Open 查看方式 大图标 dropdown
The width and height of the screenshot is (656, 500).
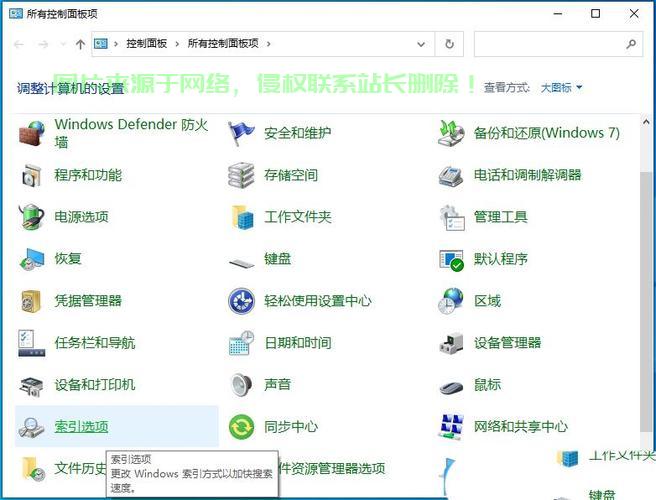(561, 87)
